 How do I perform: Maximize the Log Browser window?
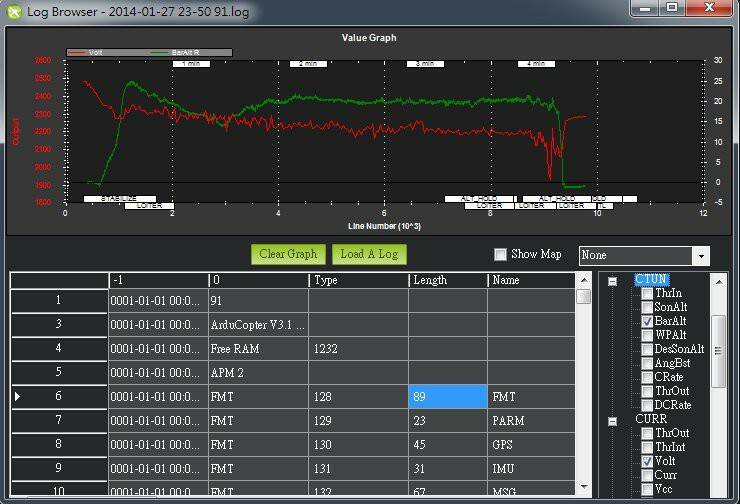[x=672, y=8]
